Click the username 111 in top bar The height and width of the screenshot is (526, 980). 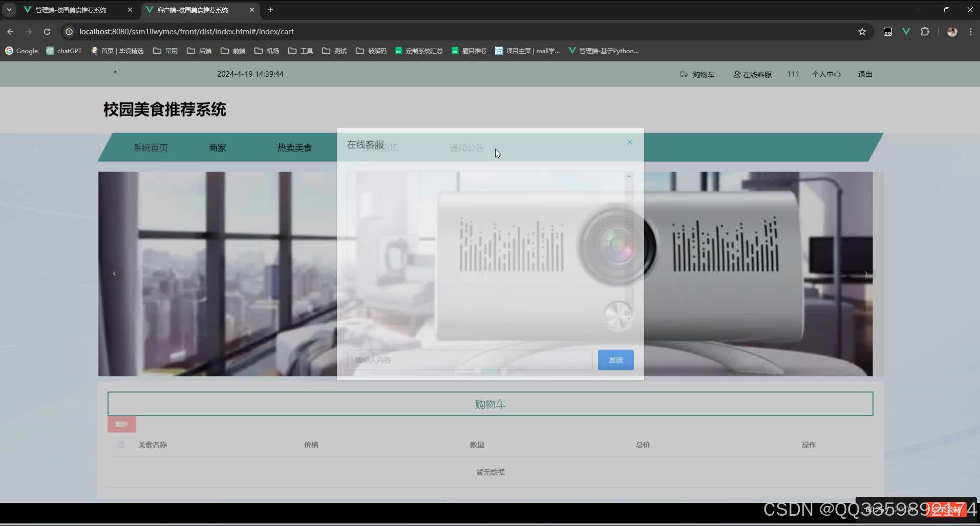coord(793,74)
